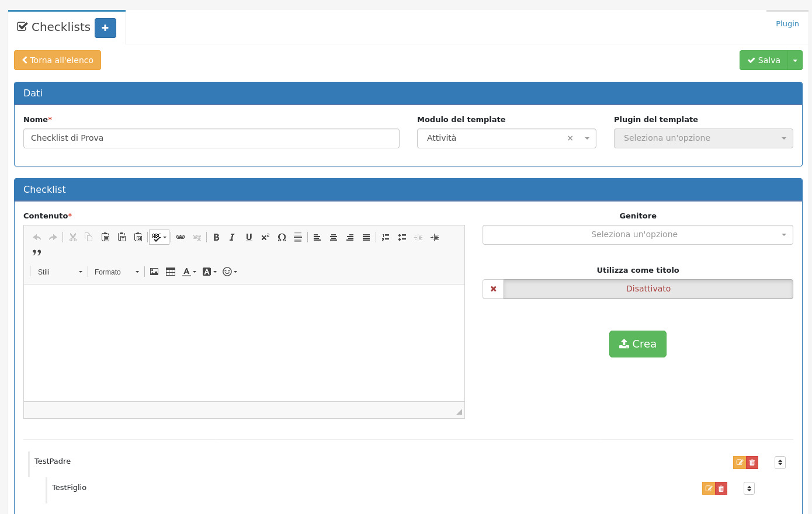Open the background color picker

209,272
